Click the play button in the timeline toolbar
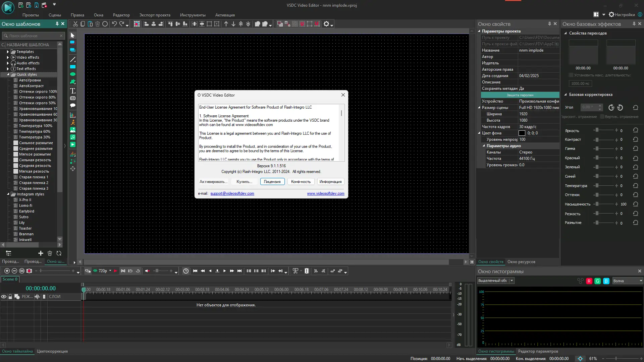 tap(225, 271)
